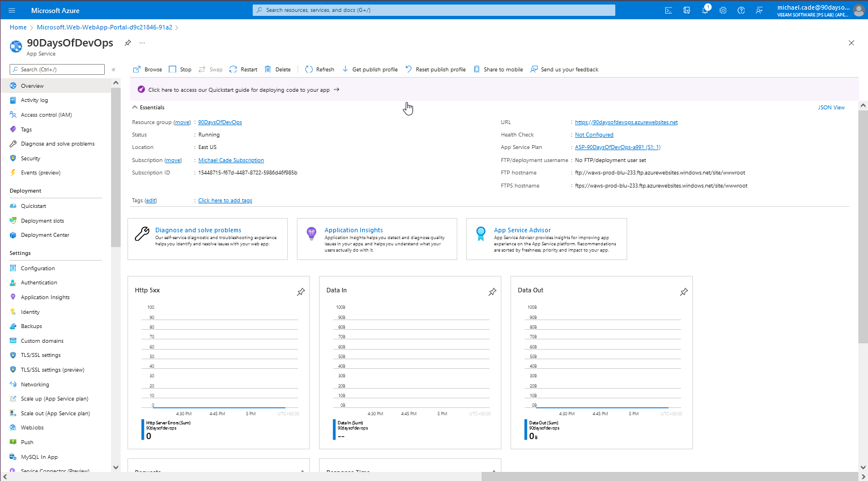Open the notifications bell

coord(705,10)
